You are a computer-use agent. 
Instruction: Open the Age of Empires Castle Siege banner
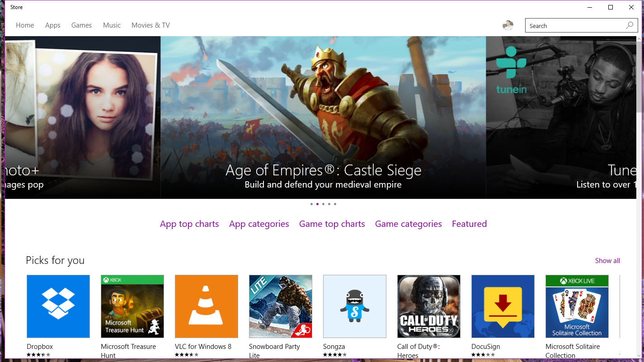[323, 118]
